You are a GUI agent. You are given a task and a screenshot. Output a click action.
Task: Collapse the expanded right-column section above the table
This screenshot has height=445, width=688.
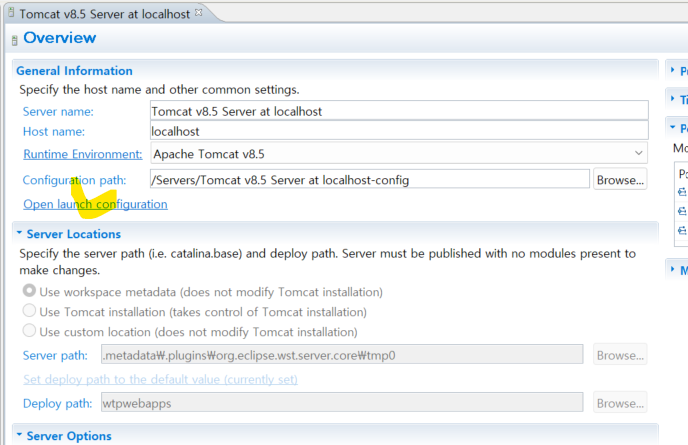tap(673, 127)
